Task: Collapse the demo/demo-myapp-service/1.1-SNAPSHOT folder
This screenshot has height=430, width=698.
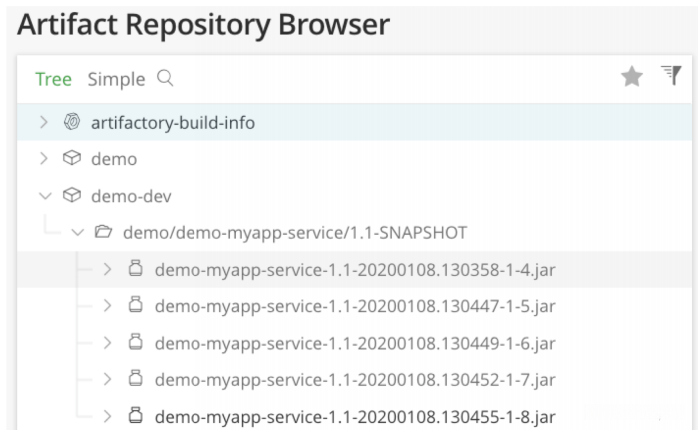Action: tap(77, 232)
